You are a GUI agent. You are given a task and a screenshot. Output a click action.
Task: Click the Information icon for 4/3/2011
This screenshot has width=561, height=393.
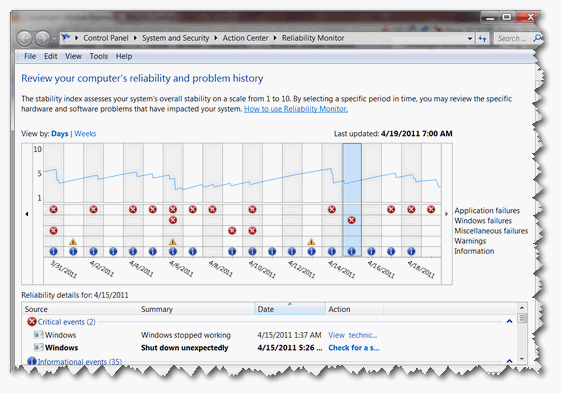pyautogui.click(x=113, y=251)
